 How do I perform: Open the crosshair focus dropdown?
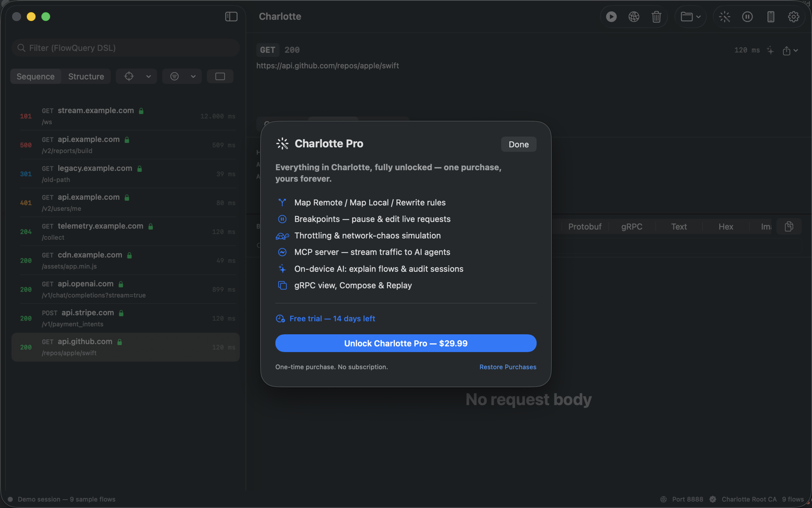tap(137, 76)
